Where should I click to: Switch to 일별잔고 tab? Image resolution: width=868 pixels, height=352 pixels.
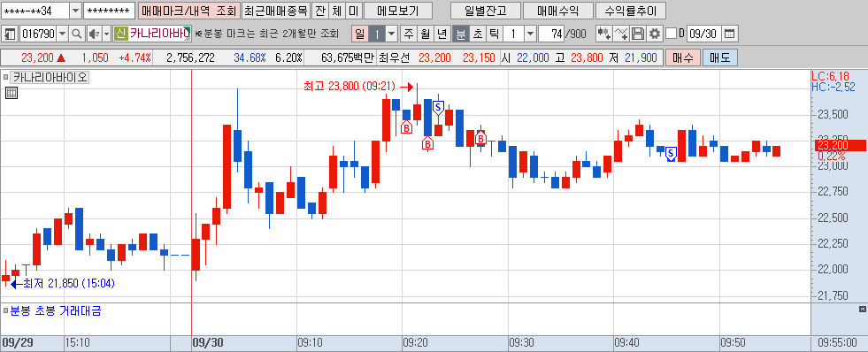coord(486,11)
